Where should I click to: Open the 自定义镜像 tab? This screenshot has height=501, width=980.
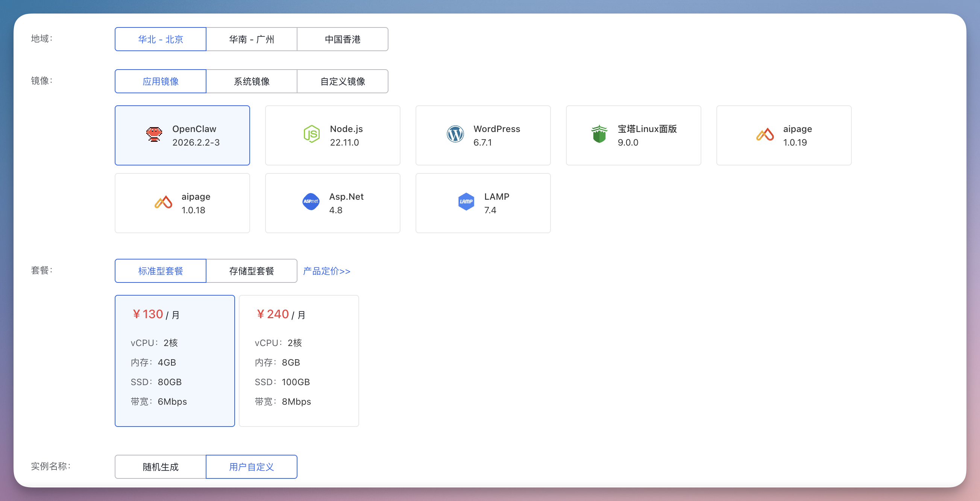tap(342, 80)
